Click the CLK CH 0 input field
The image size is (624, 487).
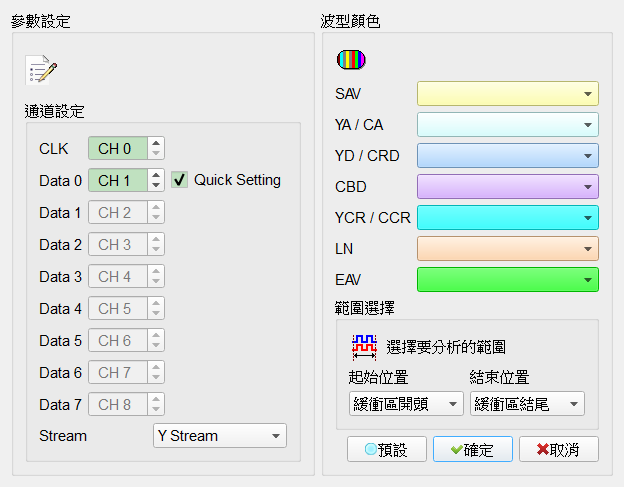click(118, 148)
